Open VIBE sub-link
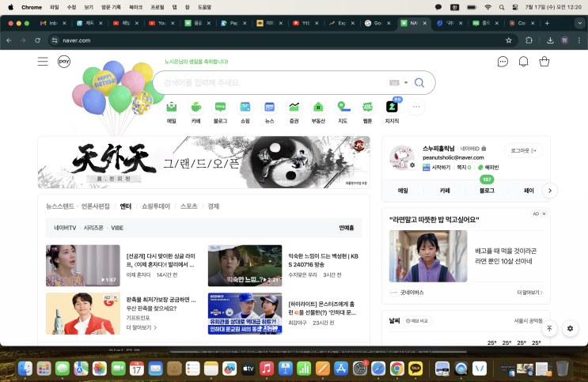 tap(117, 228)
